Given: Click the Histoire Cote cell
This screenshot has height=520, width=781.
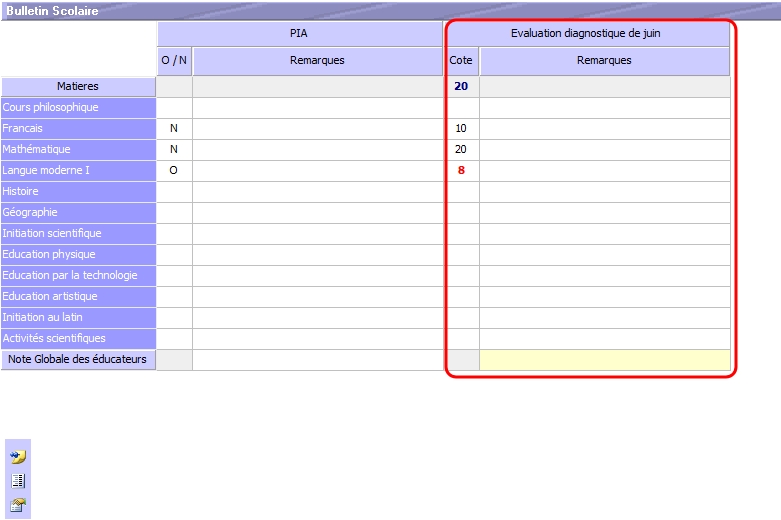Looking at the screenshot, I should (x=461, y=191).
